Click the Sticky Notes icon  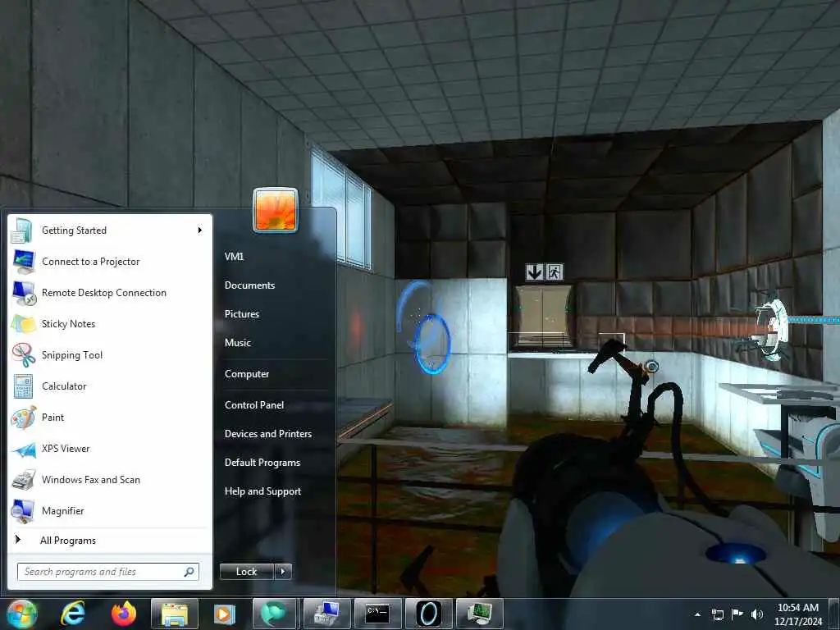click(24, 323)
